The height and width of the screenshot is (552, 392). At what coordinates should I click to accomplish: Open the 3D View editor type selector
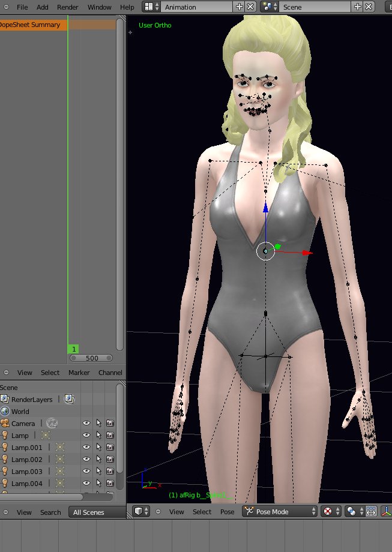[x=142, y=511]
